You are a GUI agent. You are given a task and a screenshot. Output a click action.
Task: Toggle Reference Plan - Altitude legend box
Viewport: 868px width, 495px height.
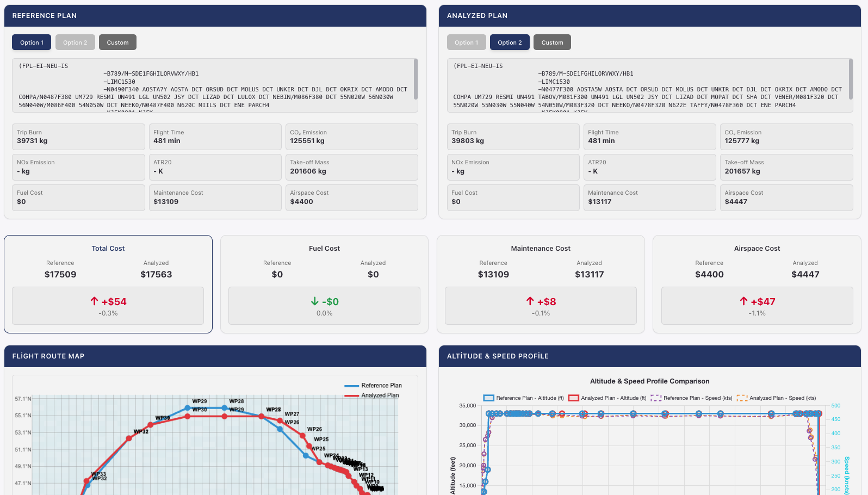coord(488,398)
